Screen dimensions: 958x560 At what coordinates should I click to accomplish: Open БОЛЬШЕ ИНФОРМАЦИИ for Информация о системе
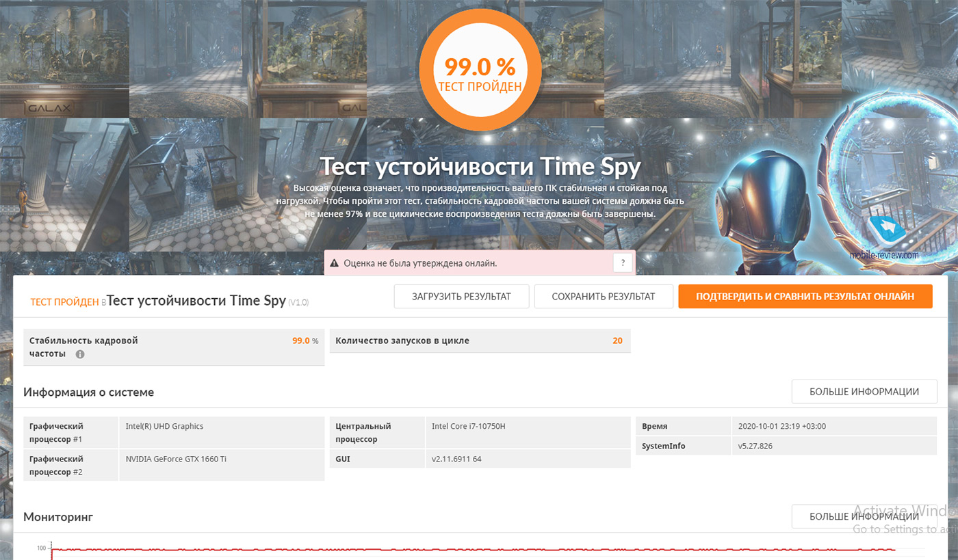864,392
